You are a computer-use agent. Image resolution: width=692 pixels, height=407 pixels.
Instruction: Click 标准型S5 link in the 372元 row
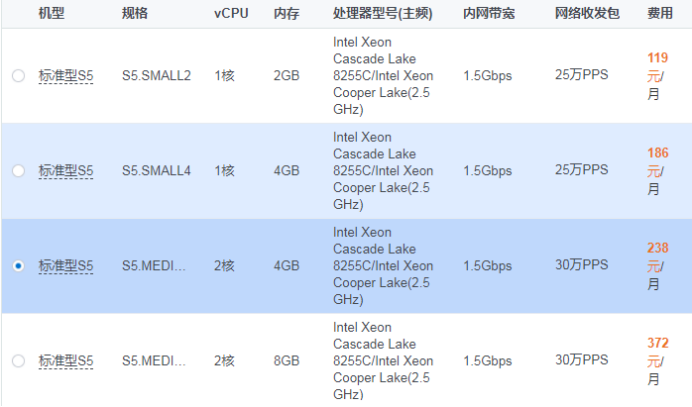click(66, 360)
